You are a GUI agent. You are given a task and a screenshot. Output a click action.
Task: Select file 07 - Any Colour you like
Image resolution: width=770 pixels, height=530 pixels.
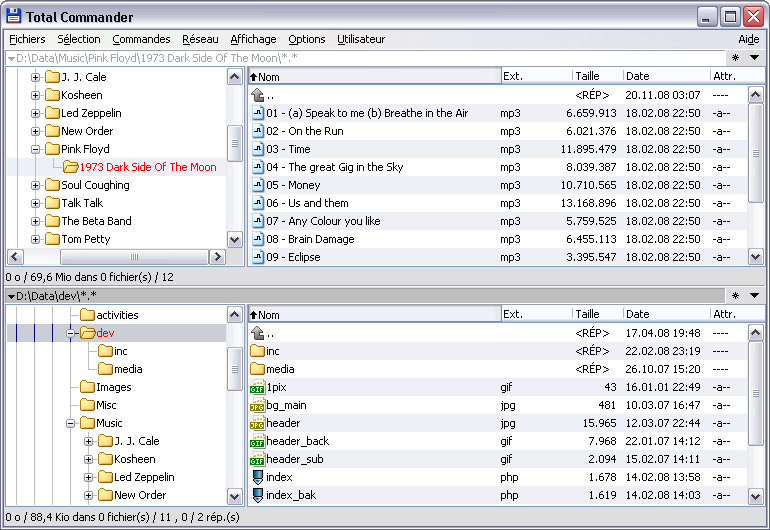pyautogui.click(x=497, y=221)
